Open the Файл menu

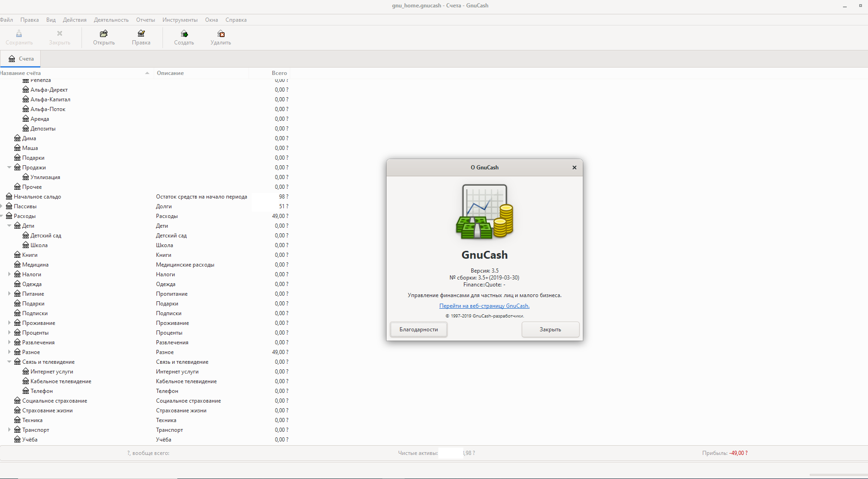tap(6, 20)
